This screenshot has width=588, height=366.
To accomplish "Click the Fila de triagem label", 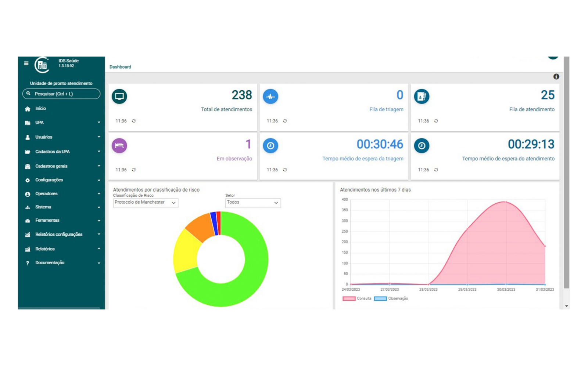I will coord(386,109).
